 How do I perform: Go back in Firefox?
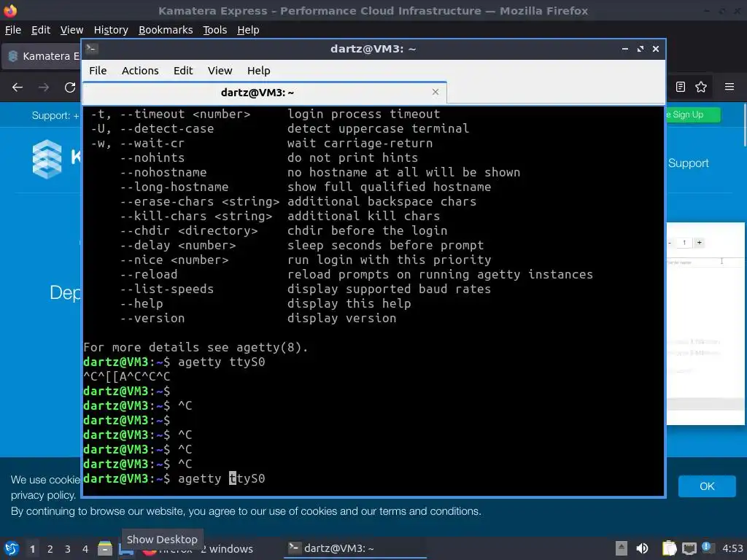[x=18, y=87]
